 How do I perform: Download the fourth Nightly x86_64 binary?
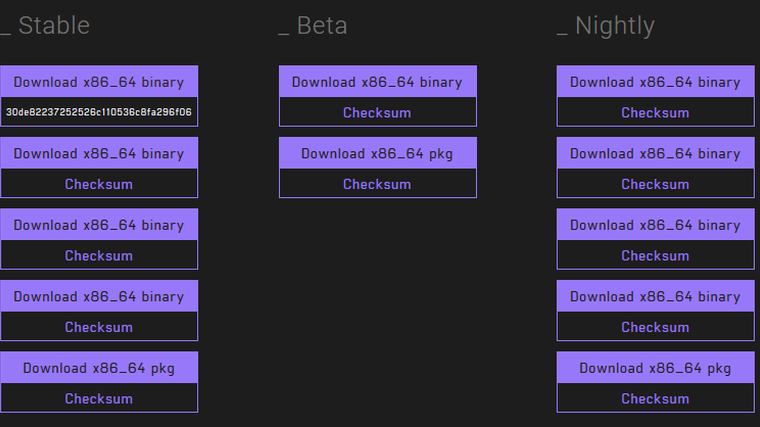click(655, 296)
